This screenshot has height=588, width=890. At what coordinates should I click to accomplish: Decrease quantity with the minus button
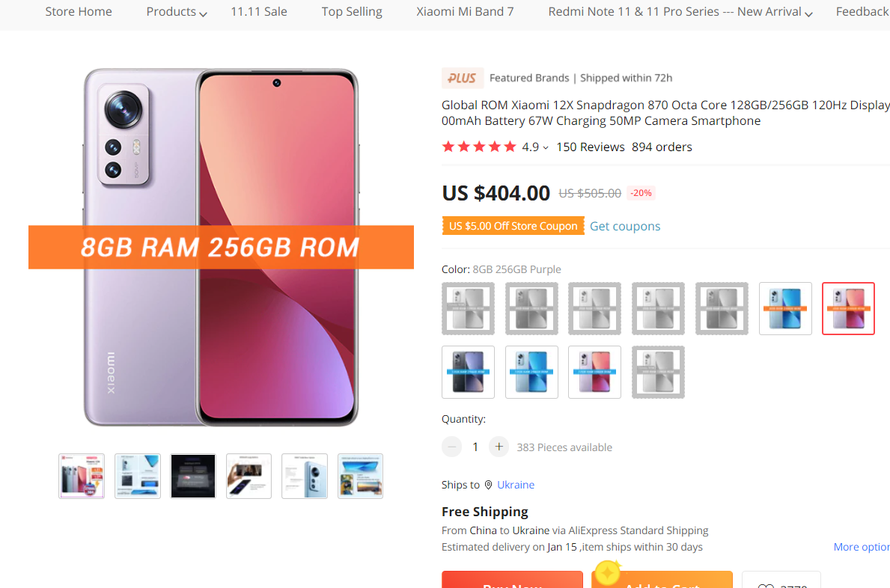451,447
